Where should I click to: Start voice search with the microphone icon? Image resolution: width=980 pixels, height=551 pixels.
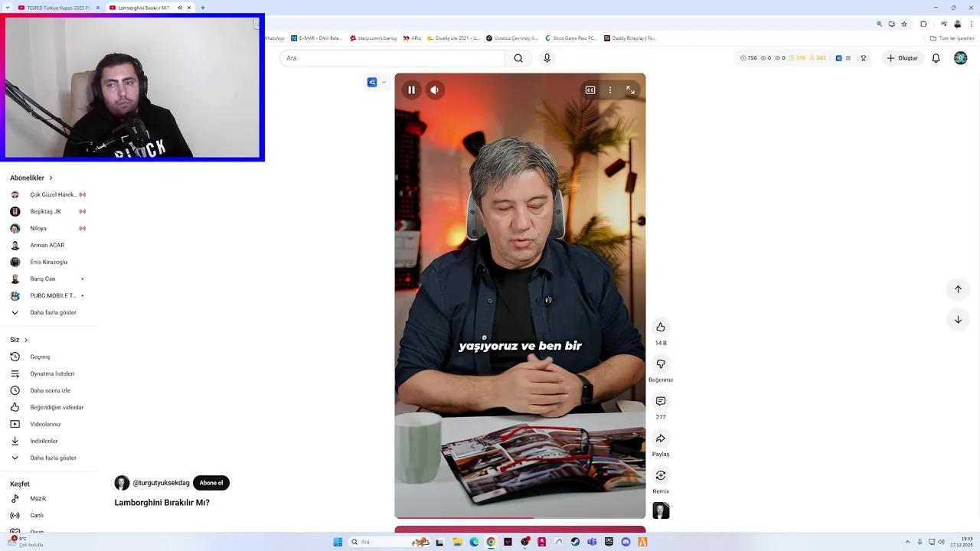coord(547,57)
